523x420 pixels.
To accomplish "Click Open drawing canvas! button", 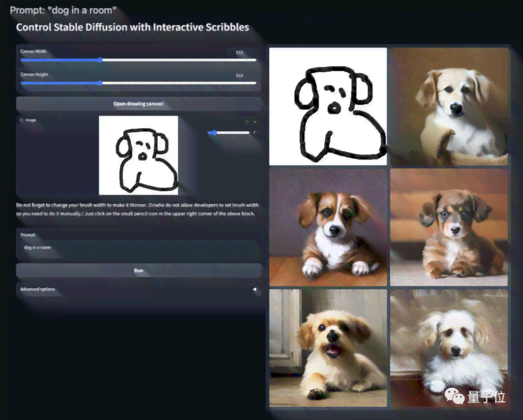I will (x=139, y=104).
